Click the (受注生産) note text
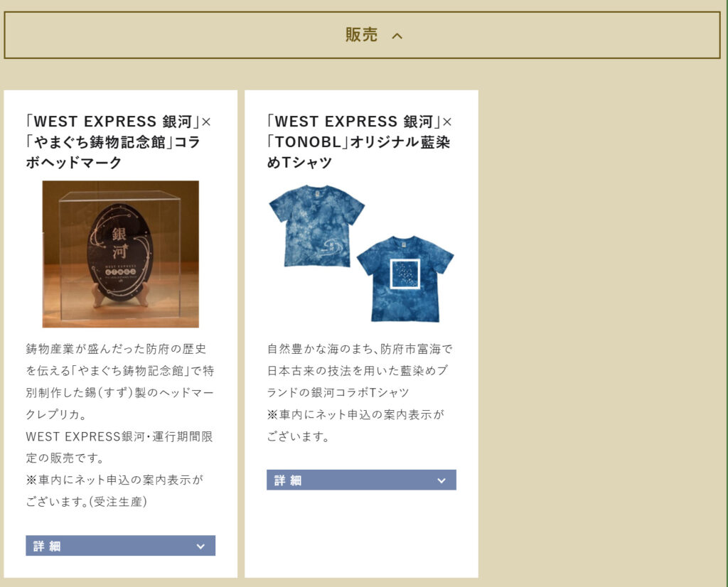The image size is (728, 587). tap(118, 502)
